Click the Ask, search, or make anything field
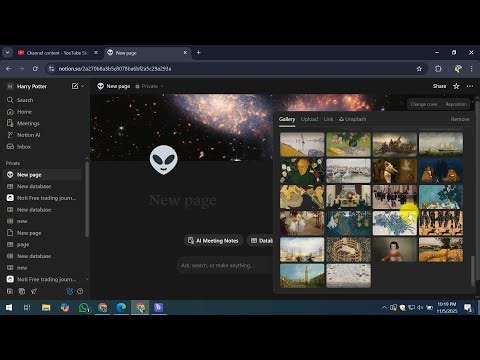480x360 pixels. 225,266
